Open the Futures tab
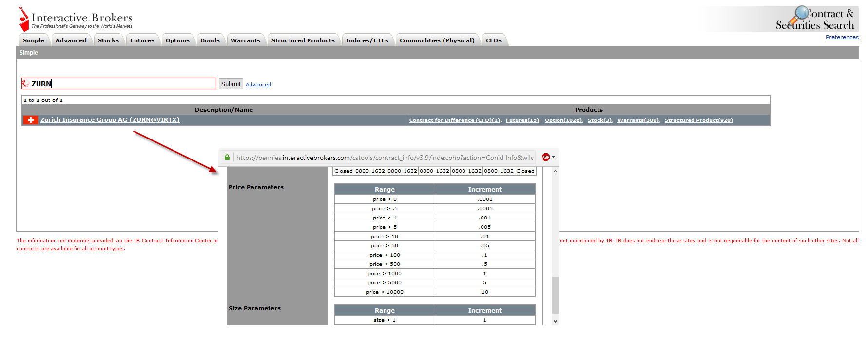 [x=142, y=40]
